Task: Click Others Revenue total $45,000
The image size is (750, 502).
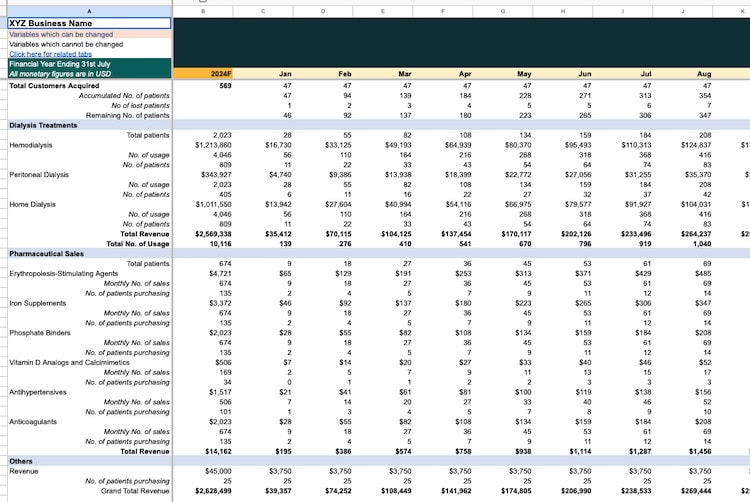Action: [218, 471]
